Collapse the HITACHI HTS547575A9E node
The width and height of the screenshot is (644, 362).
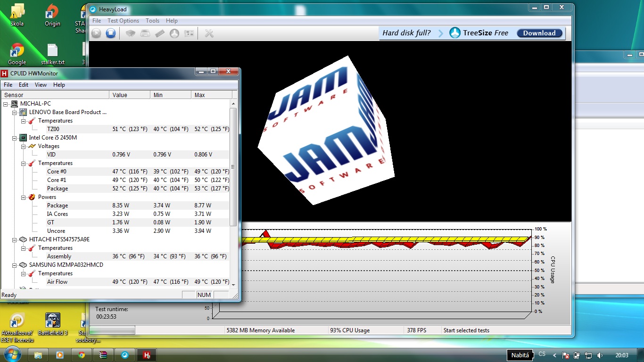[15, 239]
